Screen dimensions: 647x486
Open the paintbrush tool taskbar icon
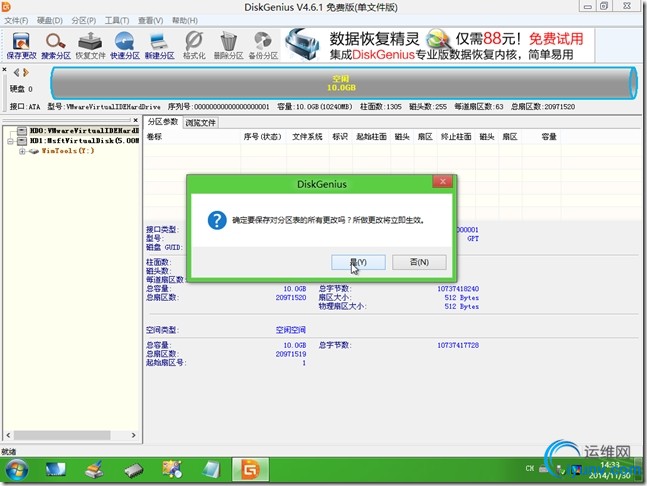tap(94, 470)
